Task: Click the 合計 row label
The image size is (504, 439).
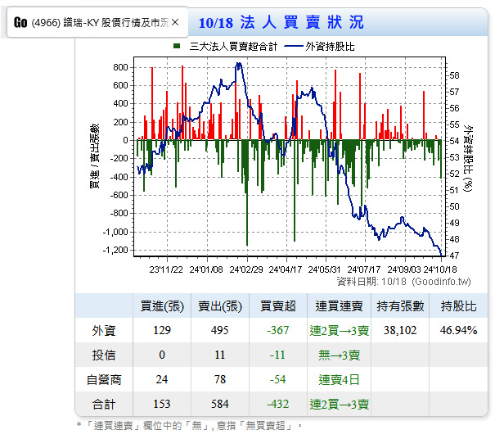Action: [103, 405]
